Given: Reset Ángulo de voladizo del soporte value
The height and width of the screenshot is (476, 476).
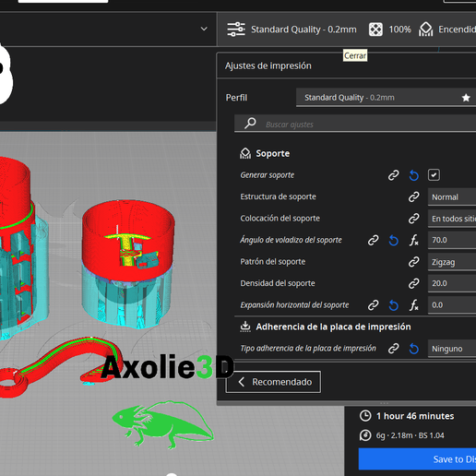Looking at the screenshot, I should pyautogui.click(x=394, y=240).
